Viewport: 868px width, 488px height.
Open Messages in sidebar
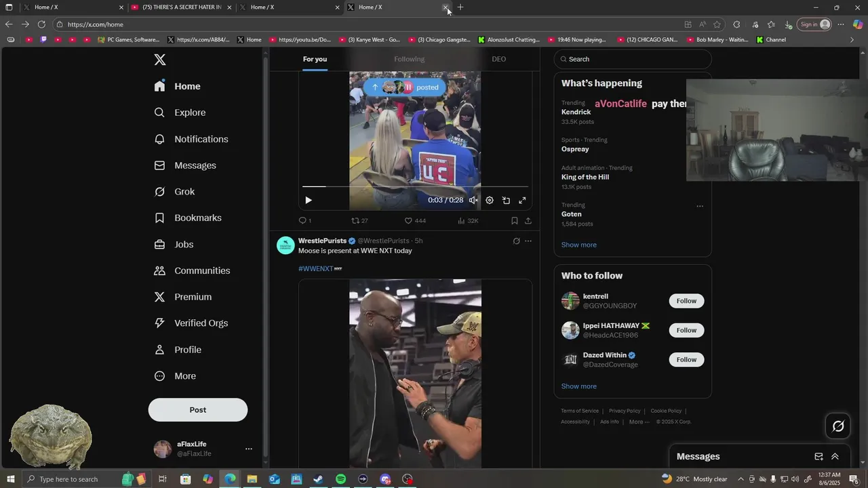(185, 165)
